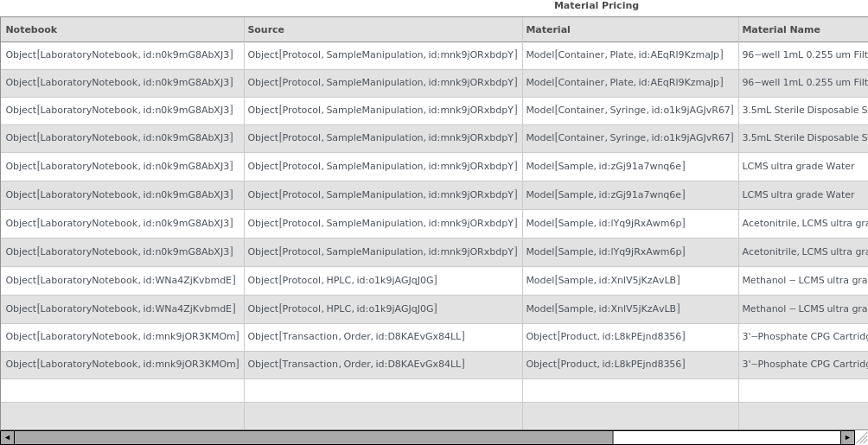Click the first Methanol Material Name cell
Screen dimensions: 868x445
pos(804,280)
